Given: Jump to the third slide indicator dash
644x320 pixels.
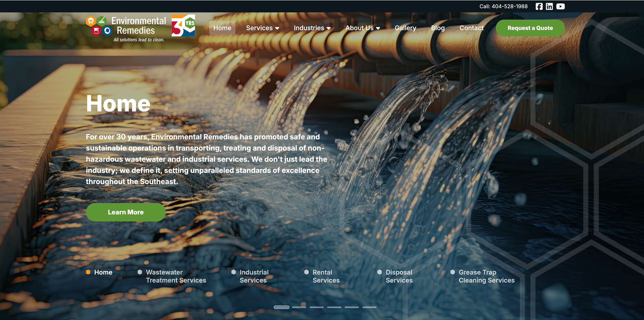Looking at the screenshot, I should click(x=317, y=307).
